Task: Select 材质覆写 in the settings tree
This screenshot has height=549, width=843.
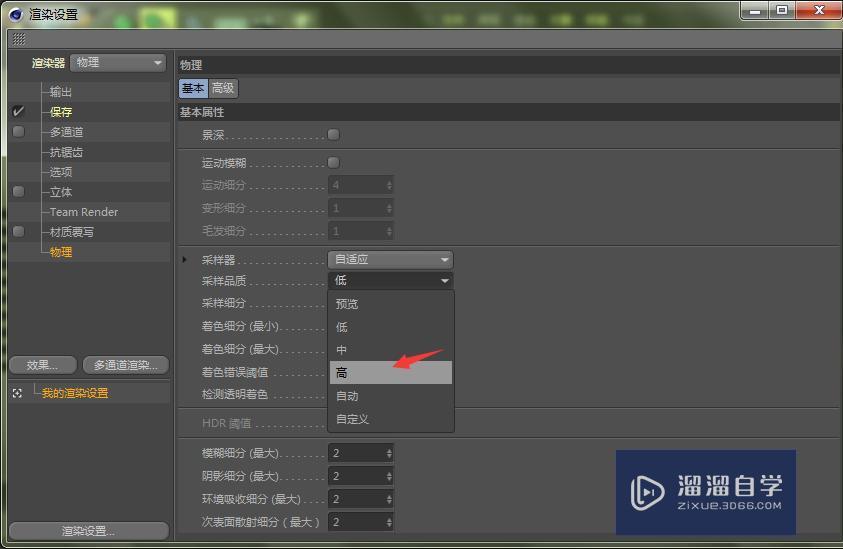Action: (x=72, y=232)
